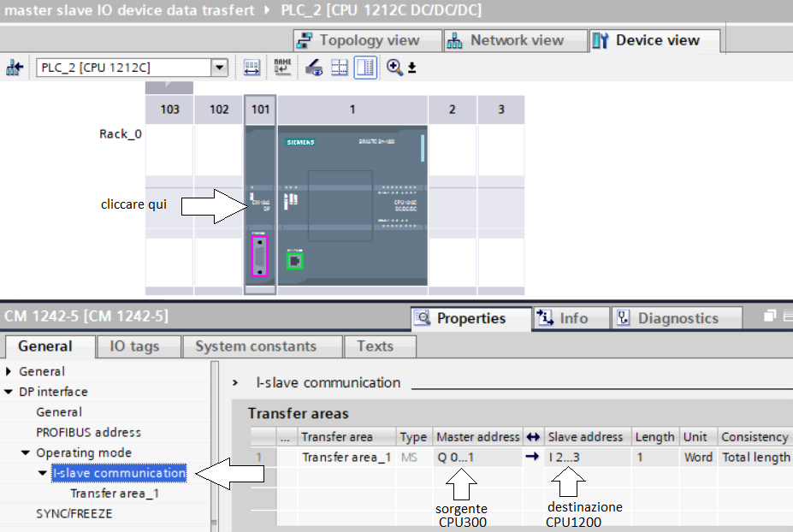Click the slot 103 rack header
Screen dimensions: 793x532
pyautogui.click(x=169, y=109)
